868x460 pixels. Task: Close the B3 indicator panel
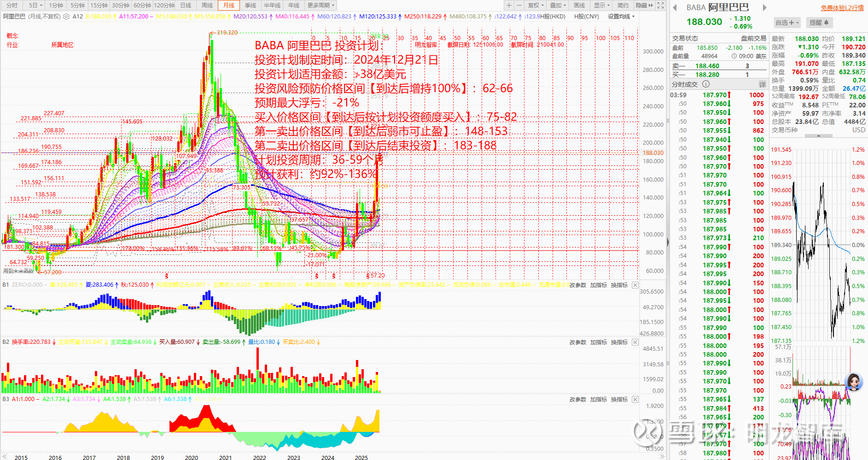(x=635, y=399)
